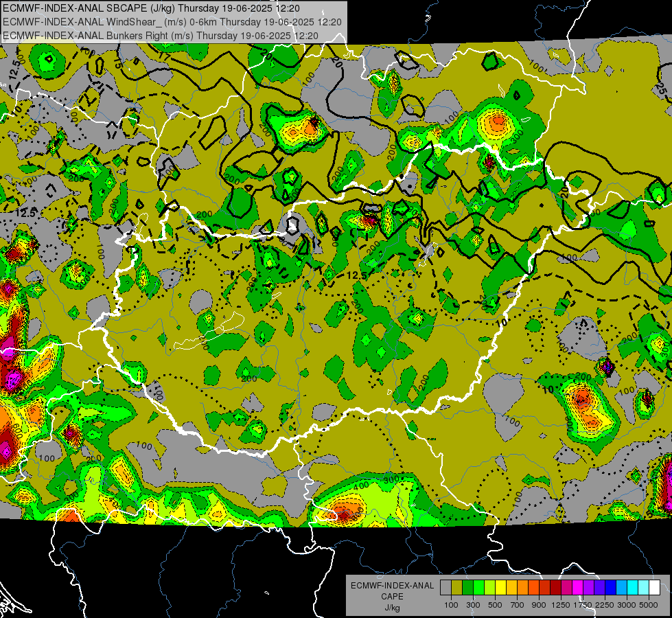
Task: Click the gold legend swatch before 700
Action: pyautogui.click(x=511, y=588)
